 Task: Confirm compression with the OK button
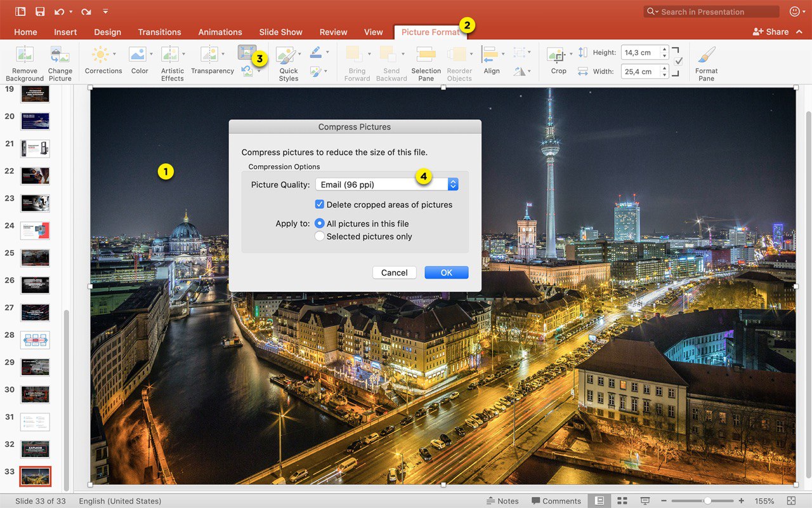tap(447, 272)
